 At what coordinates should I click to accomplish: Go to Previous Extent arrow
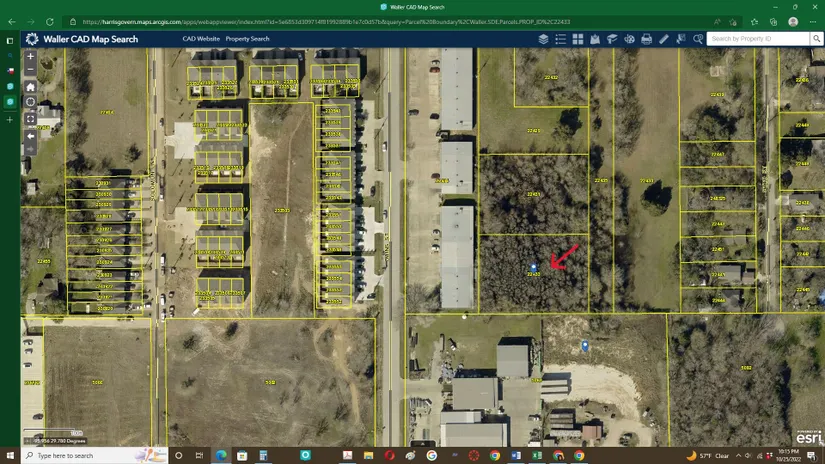[x=30, y=134]
